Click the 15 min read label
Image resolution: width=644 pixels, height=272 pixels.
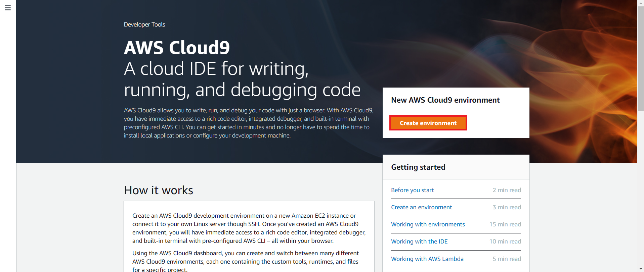coord(505,224)
